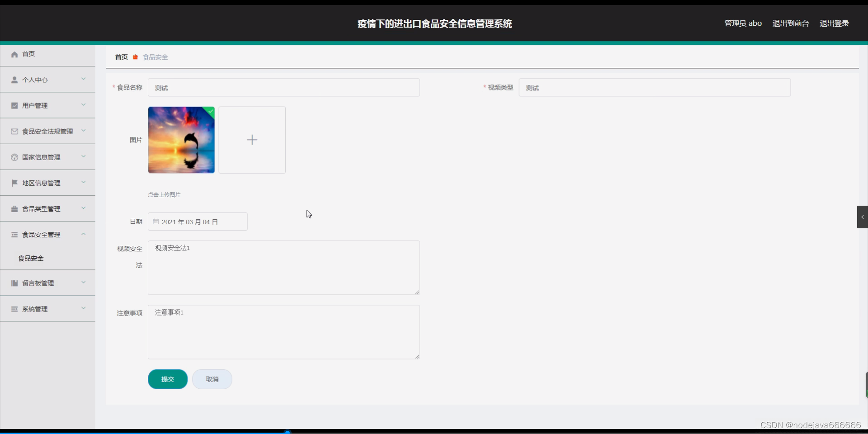Expand the 地区信息管理 chevron
The width and height of the screenshot is (868, 434).
point(84,182)
